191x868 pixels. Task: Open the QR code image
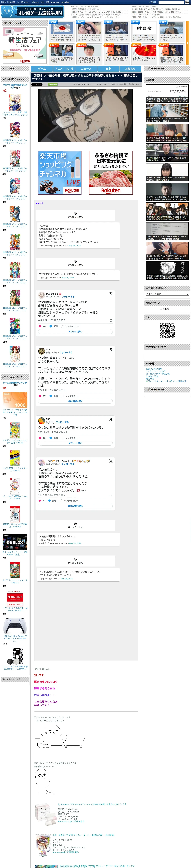pos(167,331)
